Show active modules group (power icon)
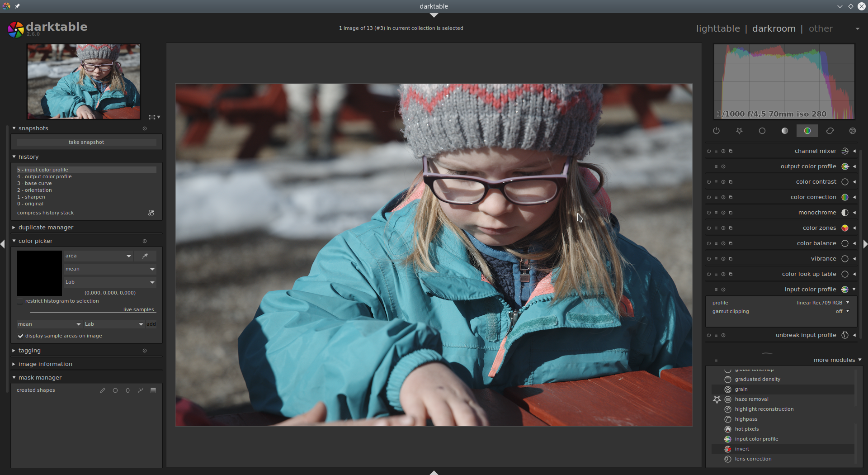868x475 pixels. point(716,131)
